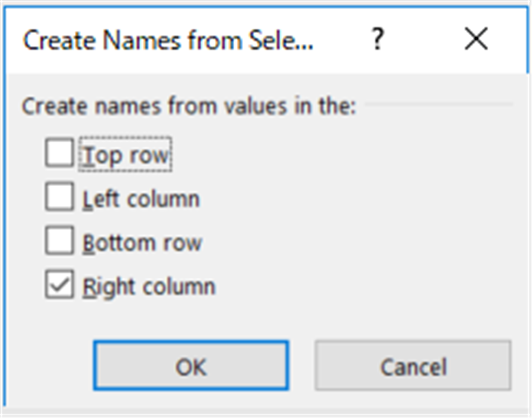Image resolution: width=532 pixels, height=418 pixels.
Task: Dismiss dialog with Cancel button
Action: tap(413, 365)
